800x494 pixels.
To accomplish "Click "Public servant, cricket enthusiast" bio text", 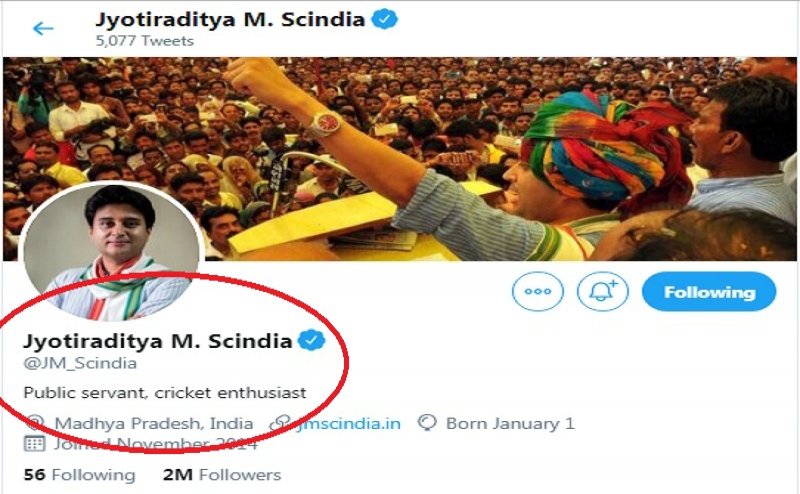I will click(164, 393).
